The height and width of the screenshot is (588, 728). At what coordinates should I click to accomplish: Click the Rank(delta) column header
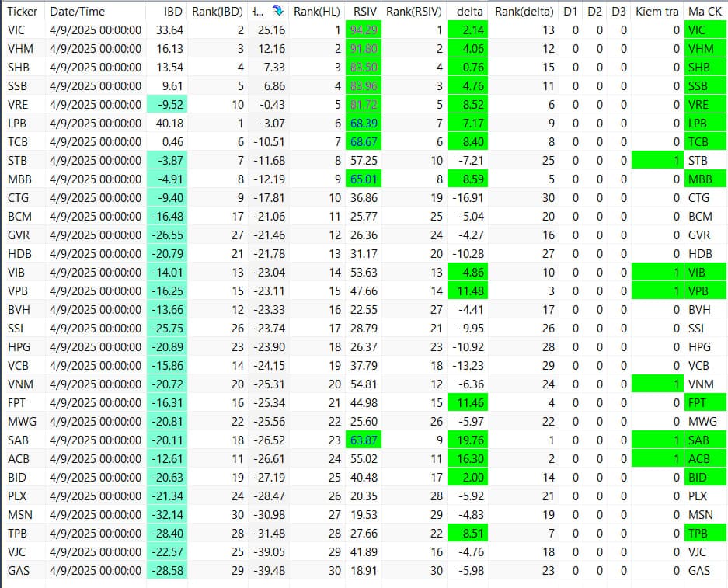click(x=524, y=12)
